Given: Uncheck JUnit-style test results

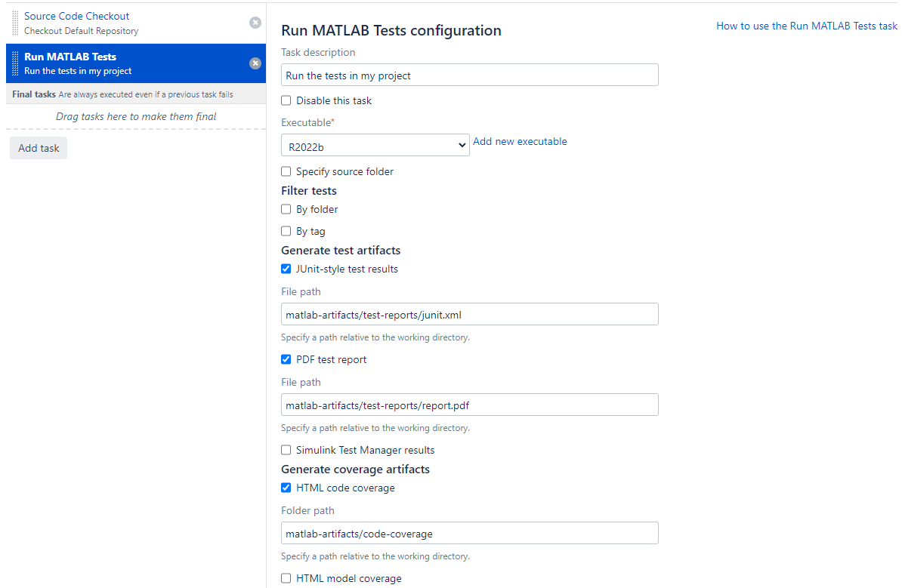Looking at the screenshot, I should [x=286, y=269].
